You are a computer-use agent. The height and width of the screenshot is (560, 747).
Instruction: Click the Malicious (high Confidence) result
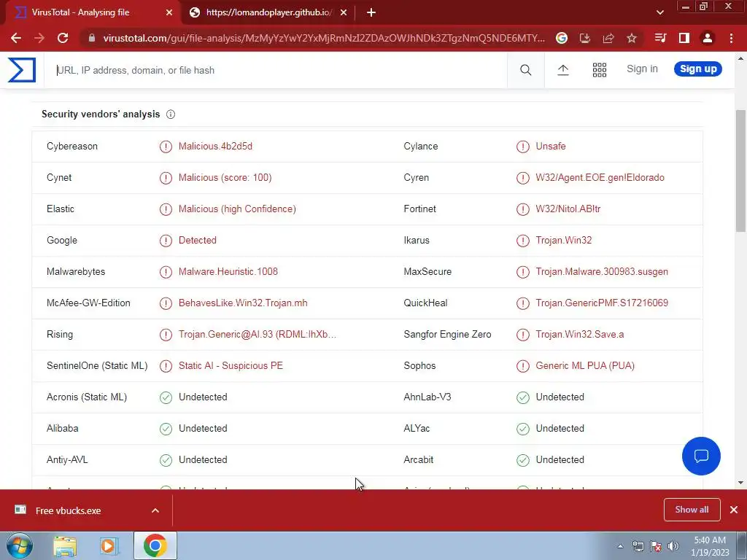237,209
